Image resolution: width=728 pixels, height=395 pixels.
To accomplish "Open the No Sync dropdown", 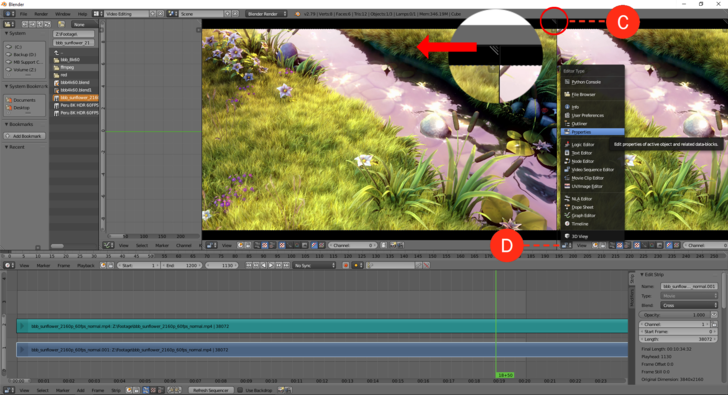I will pyautogui.click(x=314, y=265).
